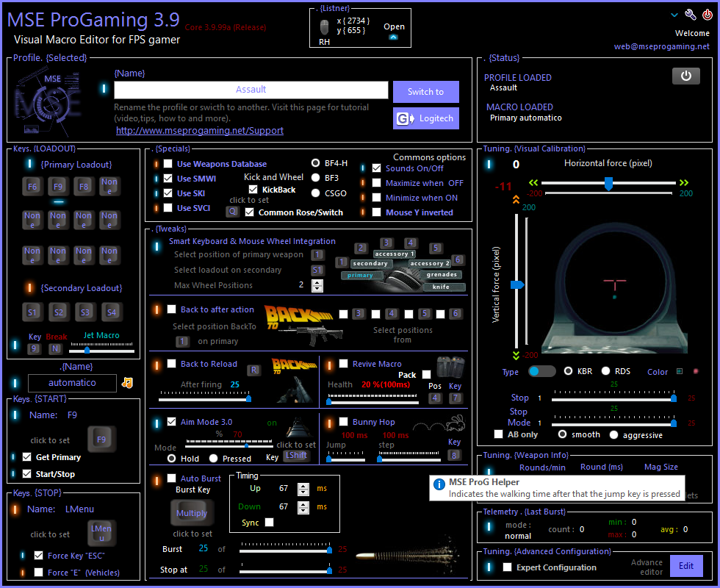The height and width of the screenshot is (588, 720).
Task: Click the Logitech button
Action: pyautogui.click(x=425, y=118)
